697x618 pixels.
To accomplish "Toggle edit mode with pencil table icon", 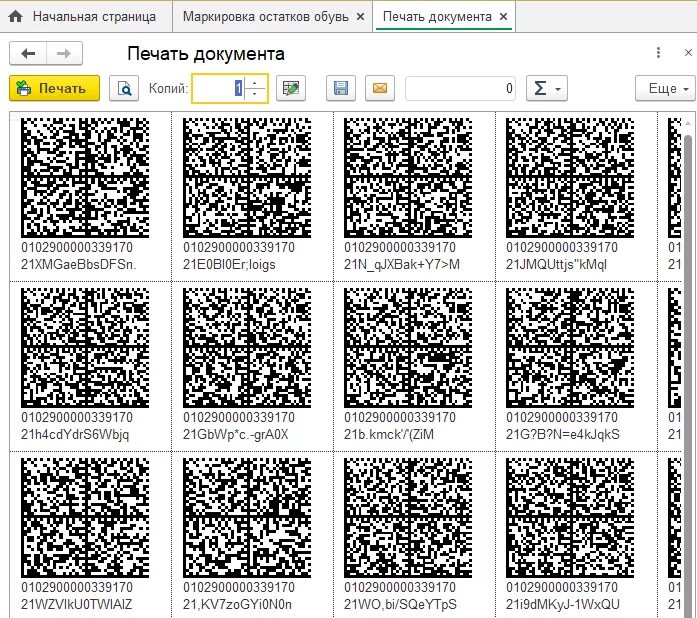I will (291, 88).
